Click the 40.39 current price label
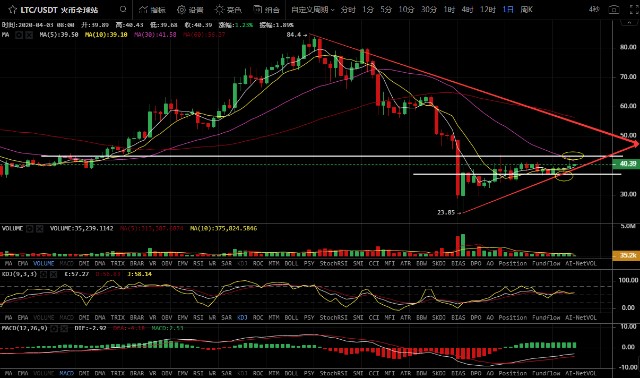 point(626,164)
